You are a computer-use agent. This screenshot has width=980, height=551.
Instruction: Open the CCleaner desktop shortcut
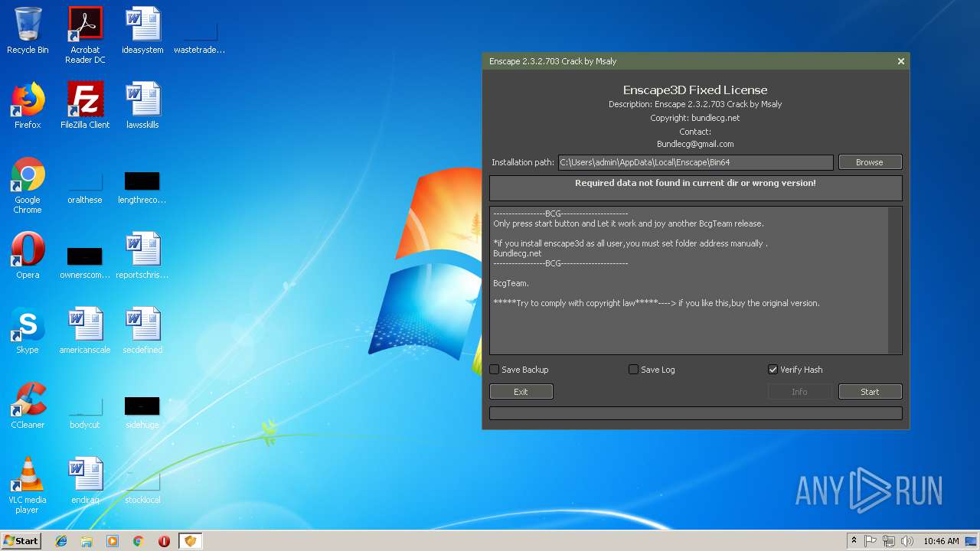point(28,406)
